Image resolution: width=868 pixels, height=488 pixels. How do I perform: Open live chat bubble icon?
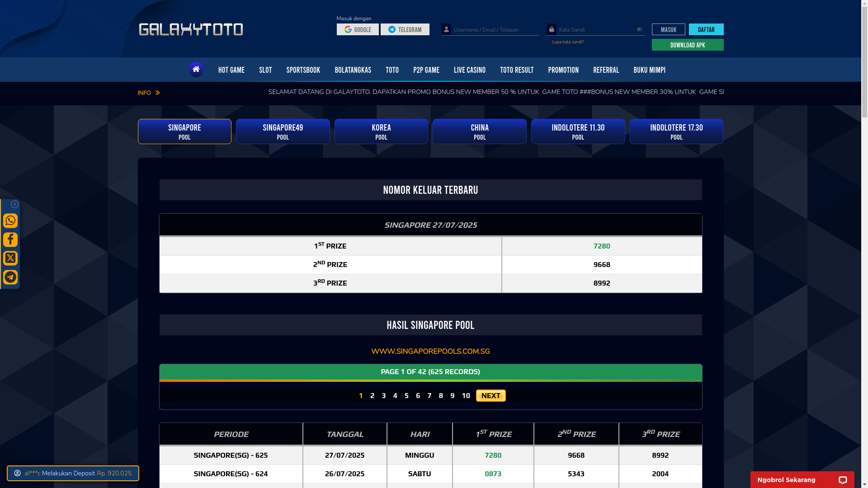(x=843, y=480)
